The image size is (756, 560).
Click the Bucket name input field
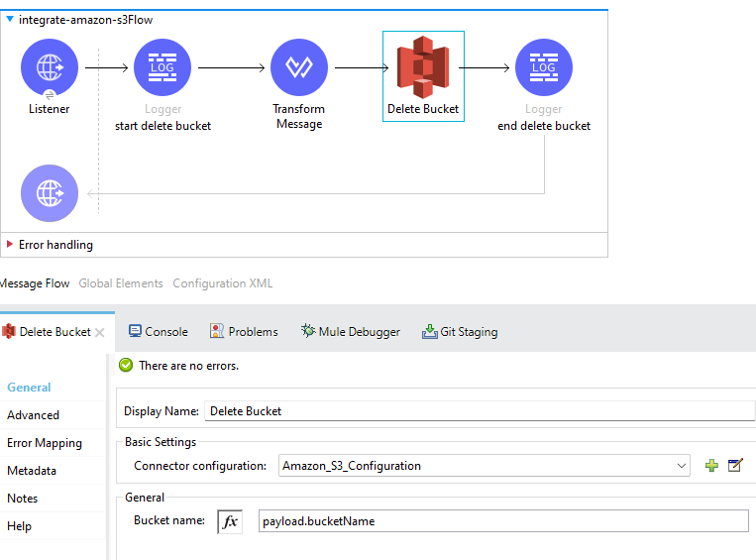pos(503,521)
